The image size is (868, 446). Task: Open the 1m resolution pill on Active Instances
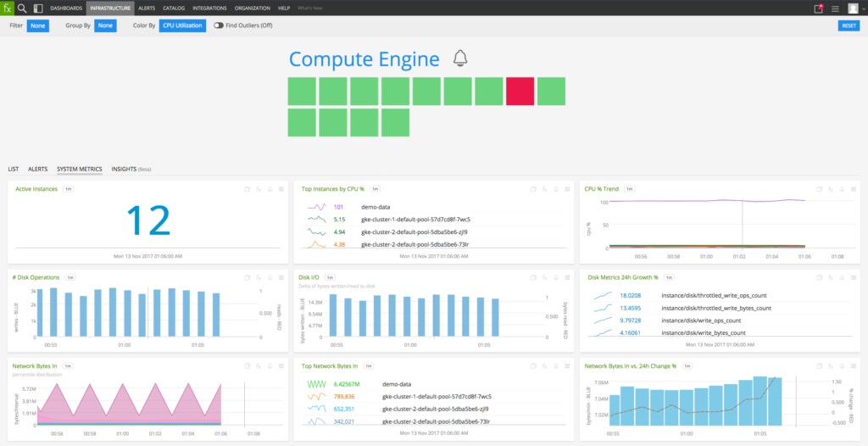(x=69, y=189)
